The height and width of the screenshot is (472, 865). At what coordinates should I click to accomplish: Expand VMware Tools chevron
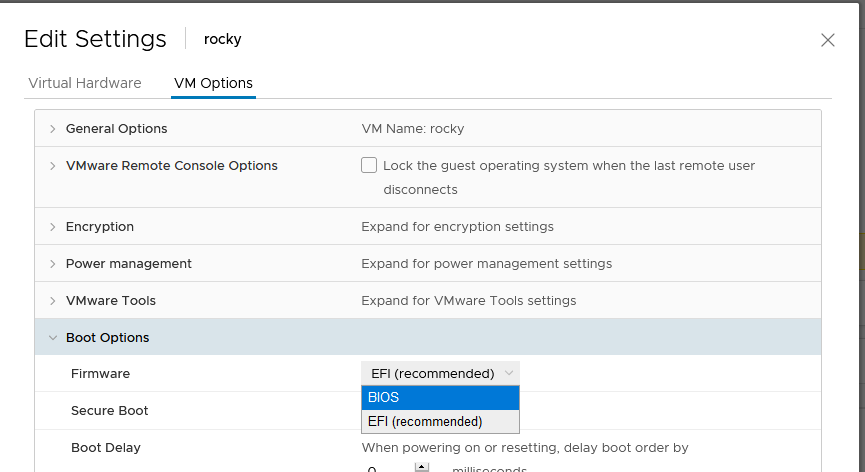click(52, 301)
